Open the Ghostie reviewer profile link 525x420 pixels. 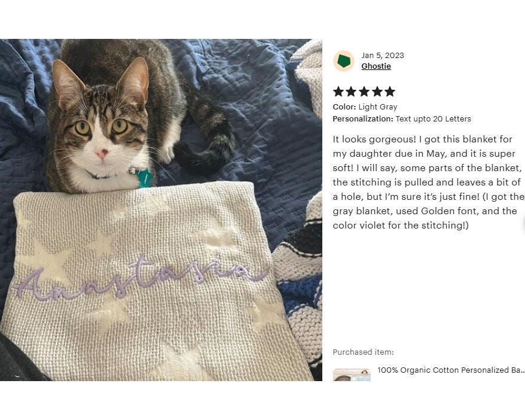click(x=376, y=66)
